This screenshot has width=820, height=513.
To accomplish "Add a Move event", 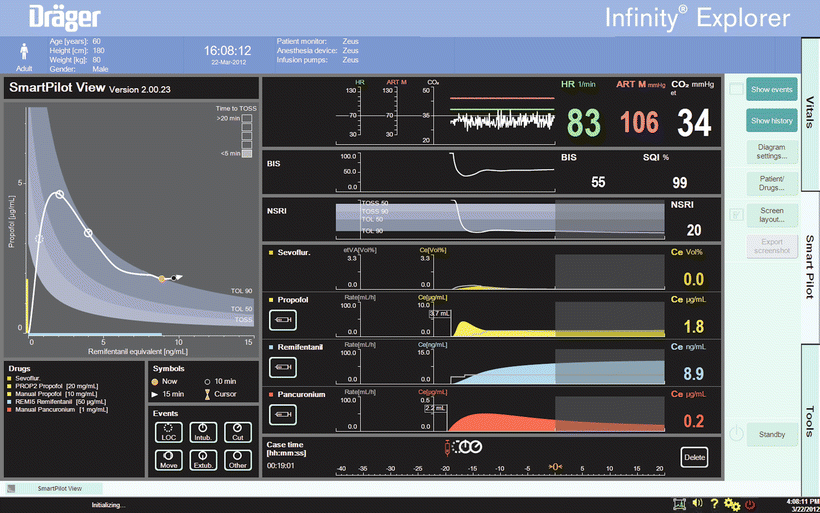I will coord(167,461).
